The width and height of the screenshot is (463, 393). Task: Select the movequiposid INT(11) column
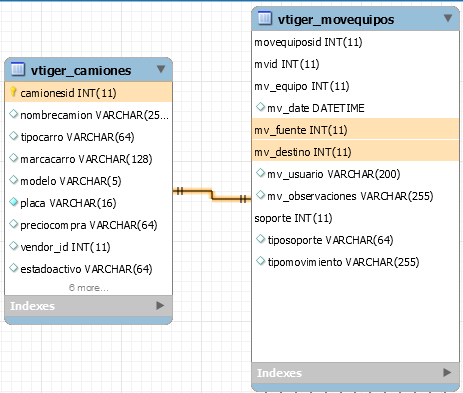pyautogui.click(x=355, y=42)
